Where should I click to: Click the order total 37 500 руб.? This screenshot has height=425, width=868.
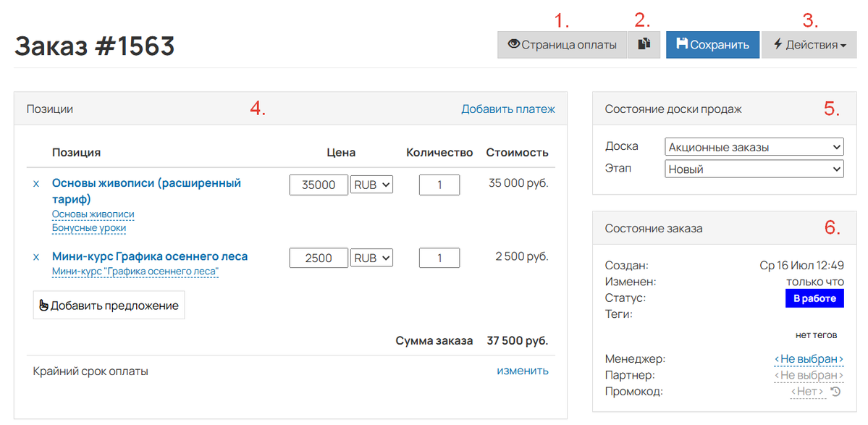518,340
